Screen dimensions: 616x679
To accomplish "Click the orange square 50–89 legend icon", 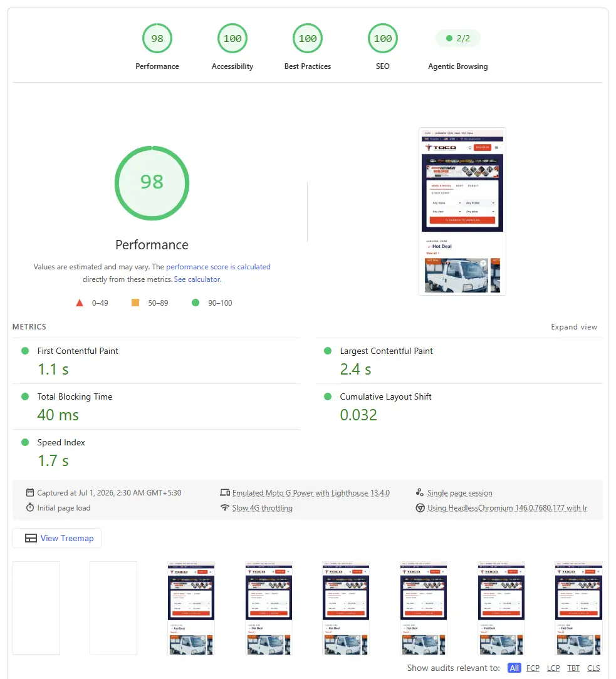I will [x=135, y=303].
